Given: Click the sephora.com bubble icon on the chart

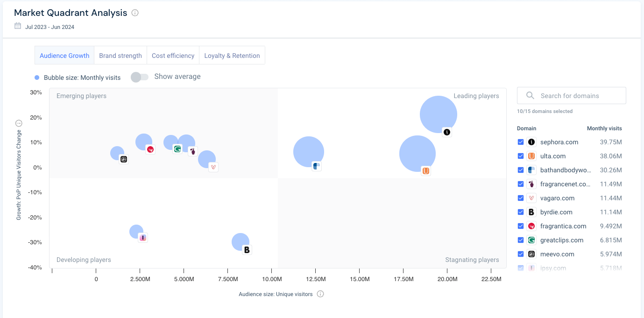Looking at the screenshot, I should click(446, 132).
